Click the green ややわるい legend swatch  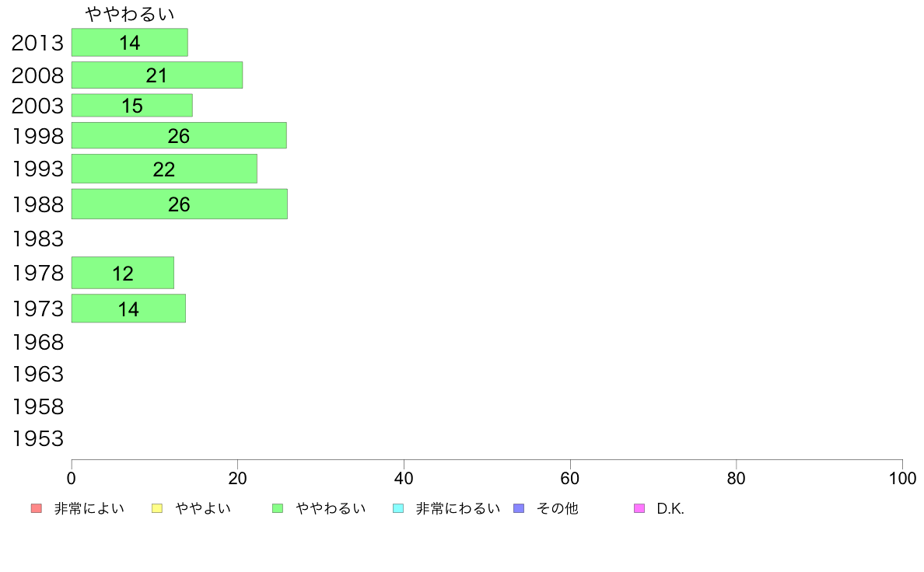pos(278,508)
